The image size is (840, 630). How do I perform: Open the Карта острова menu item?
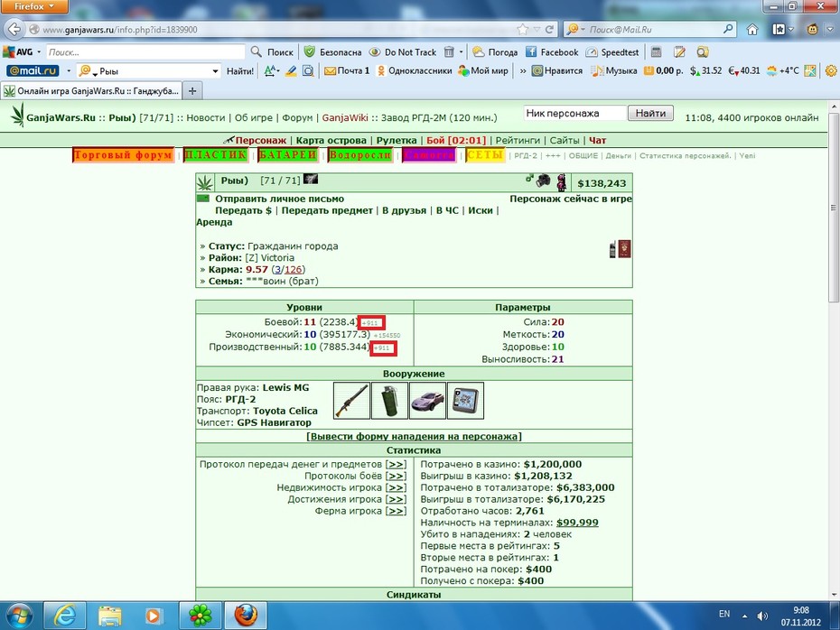point(331,140)
